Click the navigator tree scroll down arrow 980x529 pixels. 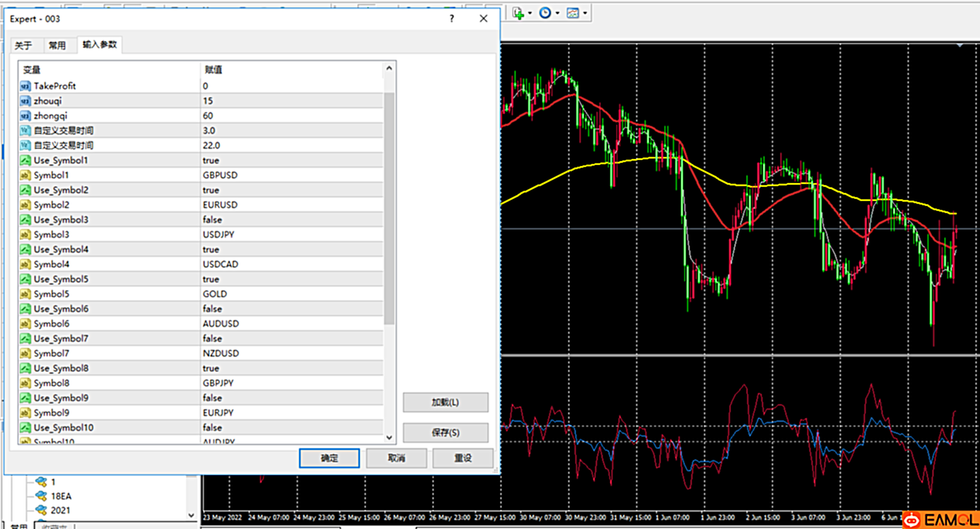click(x=192, y=516)
